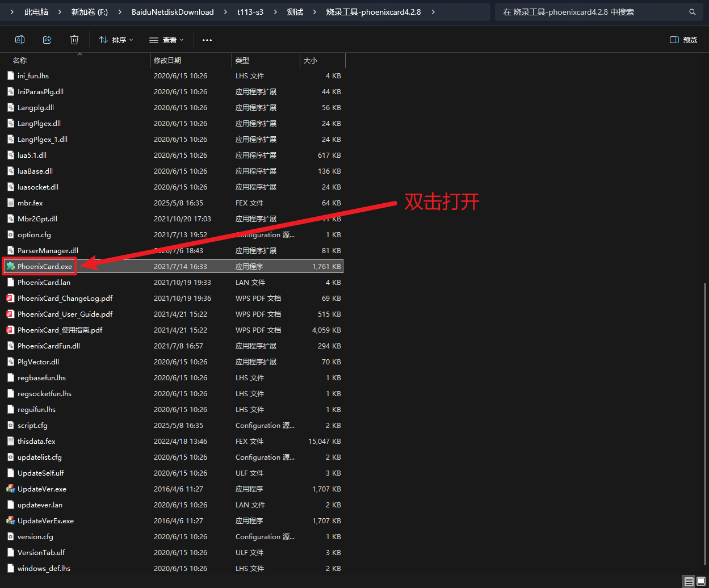This screenshot has width=709, height=588.
Task: Select option.cfg configuration file icon
Action: pos(10,234)
